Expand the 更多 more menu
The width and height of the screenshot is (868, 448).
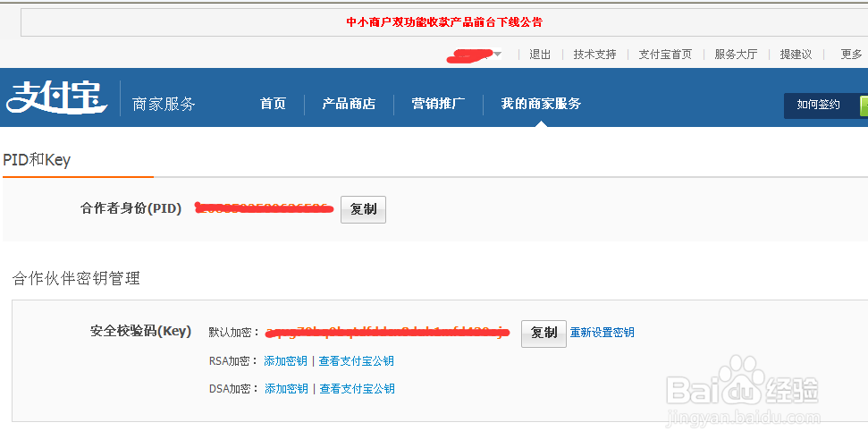coord(851,55)
